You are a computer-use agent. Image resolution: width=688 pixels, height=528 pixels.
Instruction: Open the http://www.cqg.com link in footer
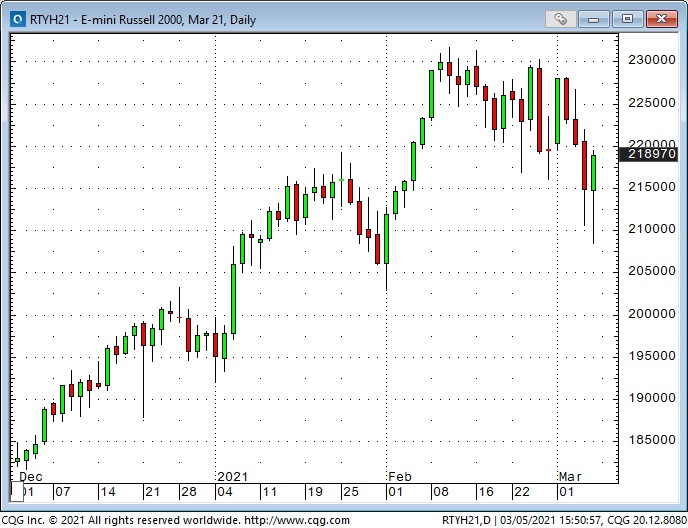296,521
